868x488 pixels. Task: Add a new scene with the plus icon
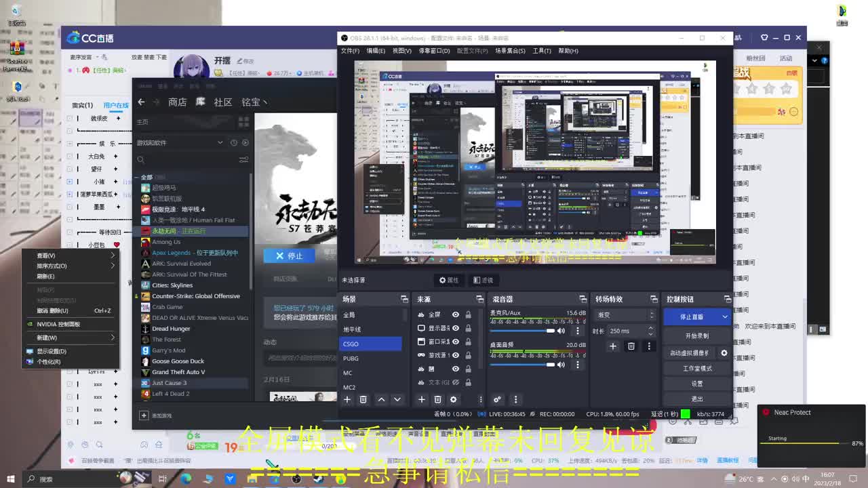coord(347,399)
